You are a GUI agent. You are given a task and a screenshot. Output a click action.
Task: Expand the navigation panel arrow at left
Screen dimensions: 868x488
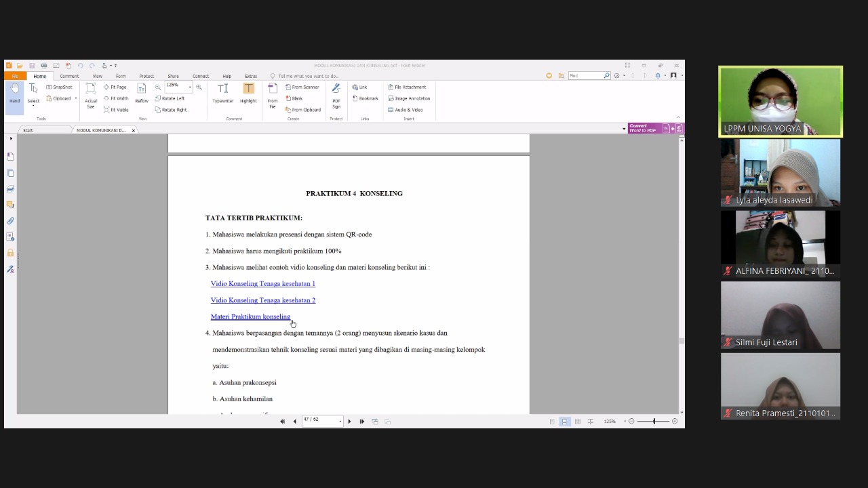(x=10, y=138)
